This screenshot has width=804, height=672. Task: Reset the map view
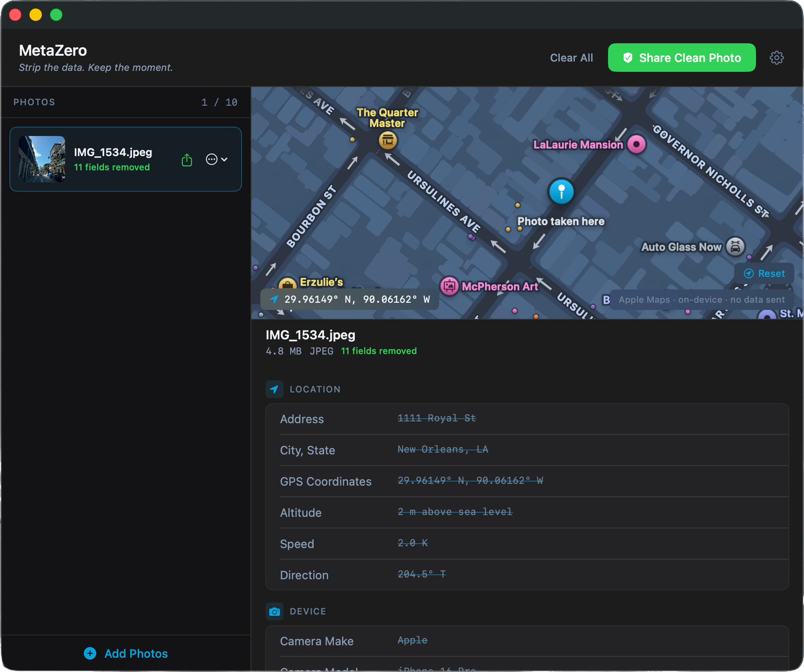coord(764,273)
